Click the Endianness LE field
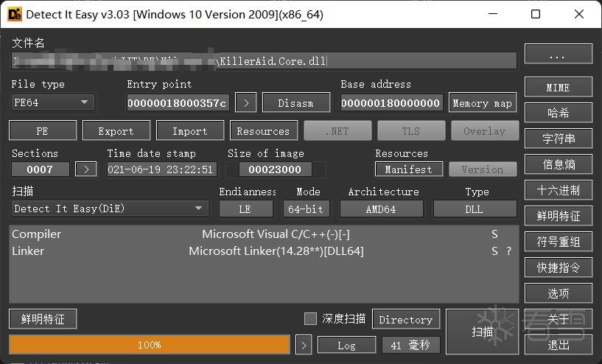Image resolution: width=602 pixels, height=364 pixels. [245, 209]
